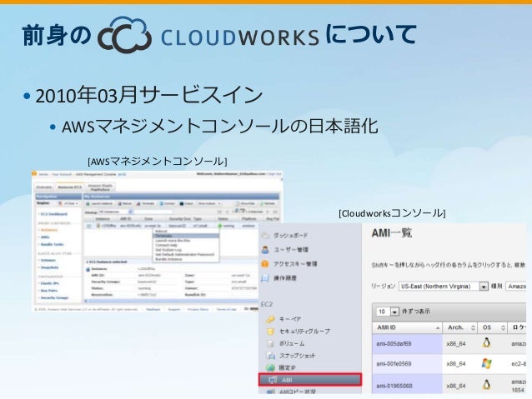Screen dimensions: 532x399
Task: Sort the table by OS column
Action: point(493,327)
